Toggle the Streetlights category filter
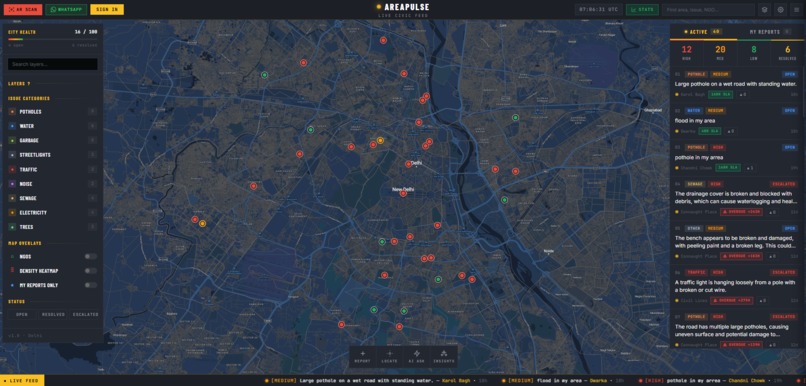Viewport: 806px width, 386px height. (x=52, y=155)
